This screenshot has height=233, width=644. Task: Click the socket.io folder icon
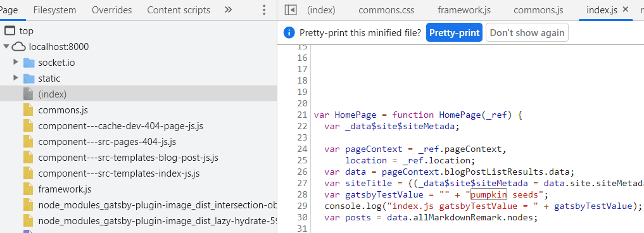coord(28,63)
